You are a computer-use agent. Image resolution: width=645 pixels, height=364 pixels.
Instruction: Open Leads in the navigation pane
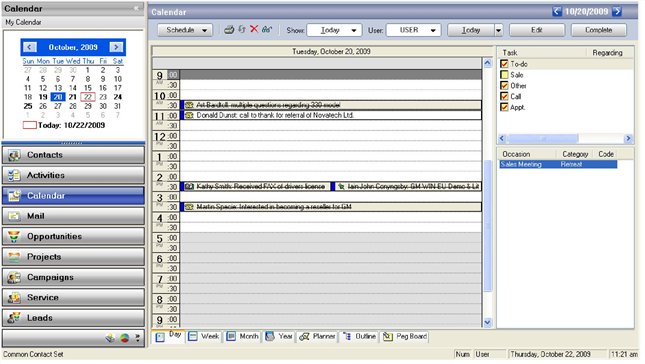pos(73,318)
